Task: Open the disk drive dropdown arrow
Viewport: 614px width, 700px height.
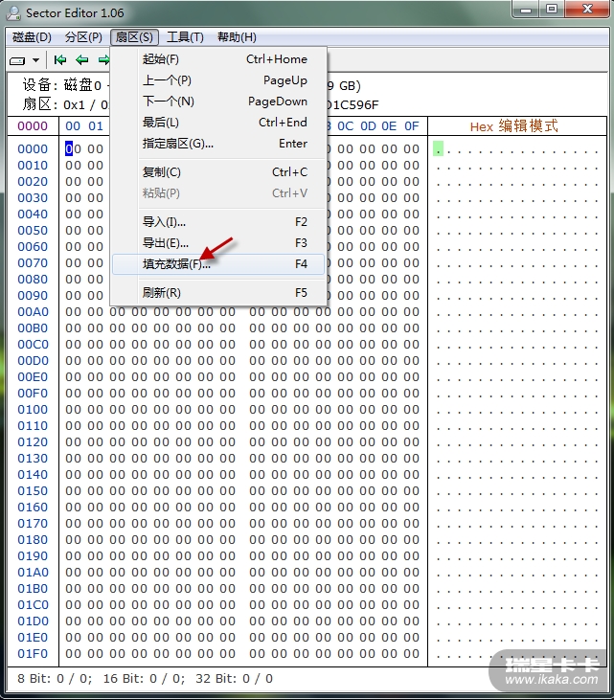Action: [x=35, y=60]
